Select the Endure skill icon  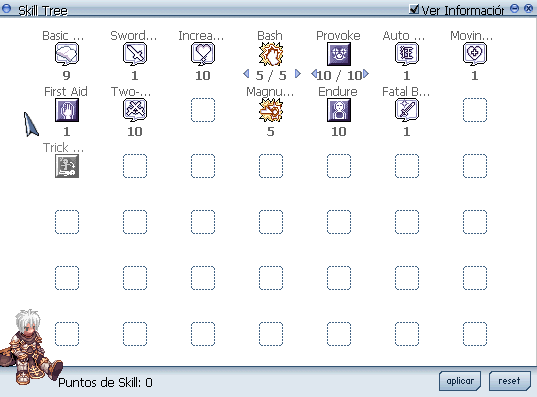[x=339, y=110]
